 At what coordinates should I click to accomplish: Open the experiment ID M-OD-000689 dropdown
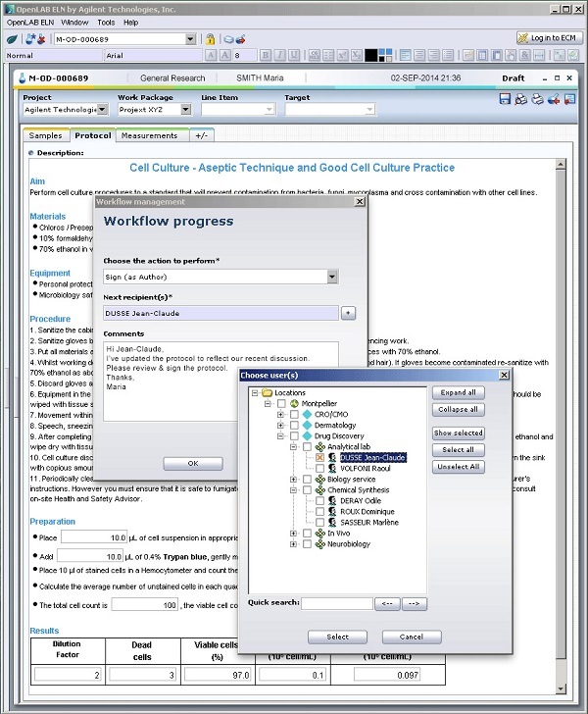point(191,39)
